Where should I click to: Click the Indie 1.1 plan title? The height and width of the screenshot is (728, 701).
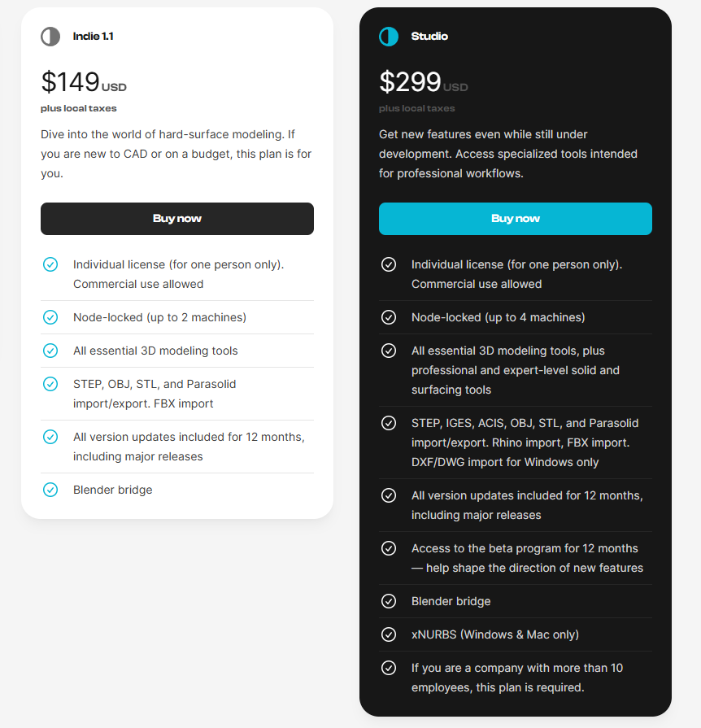94,37
